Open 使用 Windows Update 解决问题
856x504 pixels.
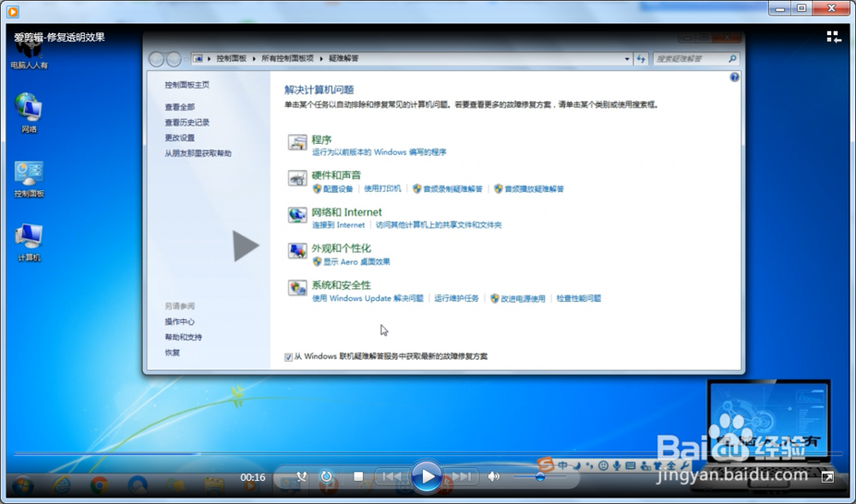[368, 299]
